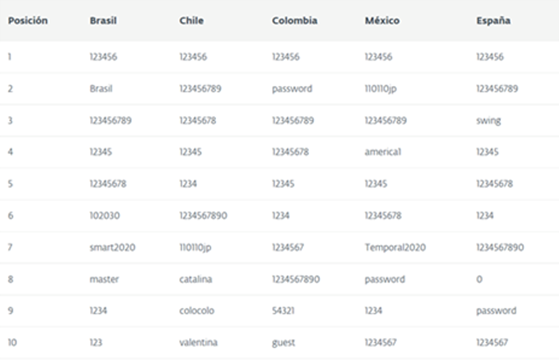Click 'Temporal2020' cell in México column
Viewport: 559px width, 360px height.
(395, 247)
